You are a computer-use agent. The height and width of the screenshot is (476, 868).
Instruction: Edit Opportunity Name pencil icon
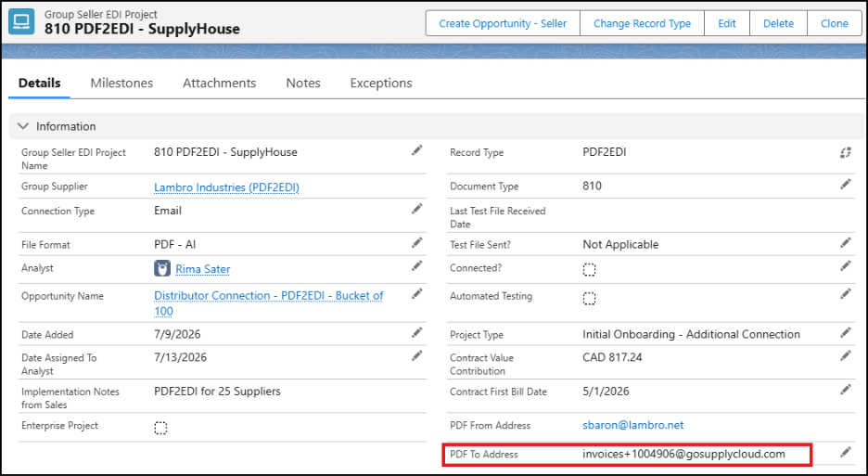(x=416, y=294)
